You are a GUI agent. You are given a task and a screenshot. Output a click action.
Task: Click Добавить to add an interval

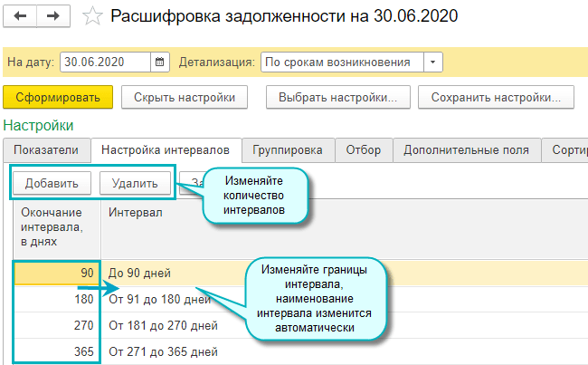tap(51, 183)
